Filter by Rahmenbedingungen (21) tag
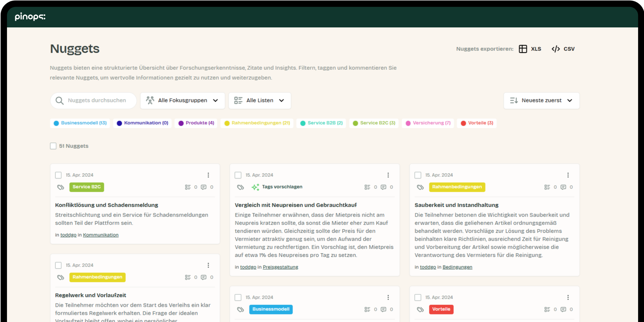Image resolution: width=644 pixels, height=322 pixels. [257, 123]
